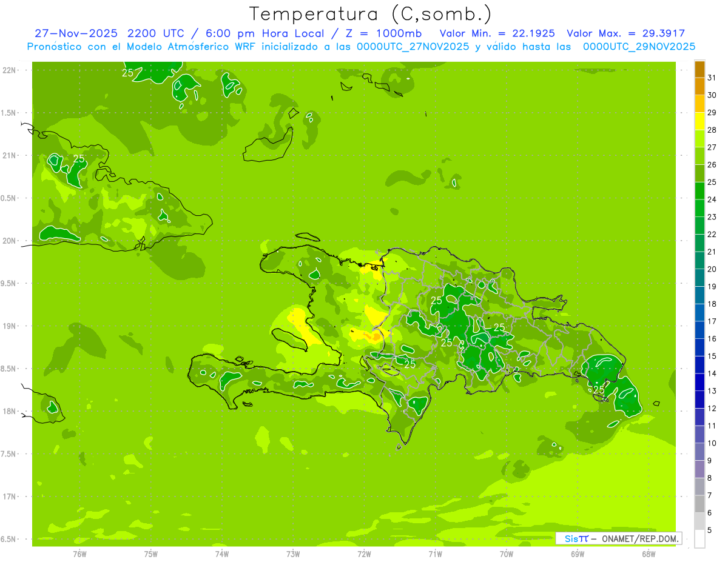Click 'Valor Max. = 29.3917' text
Viewport: 728px width, 562px height.
(x=625, y=33)
